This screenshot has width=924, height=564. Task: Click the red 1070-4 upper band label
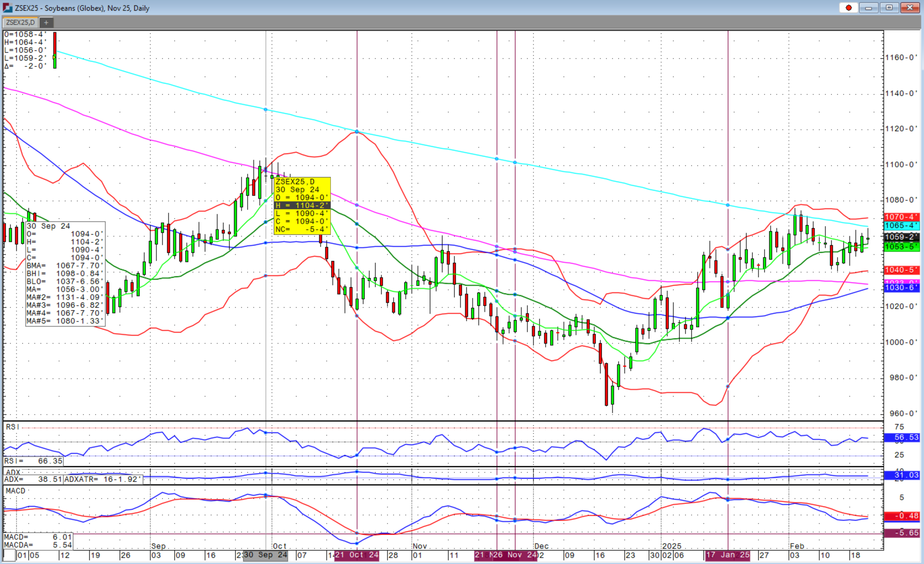(901, 217)
